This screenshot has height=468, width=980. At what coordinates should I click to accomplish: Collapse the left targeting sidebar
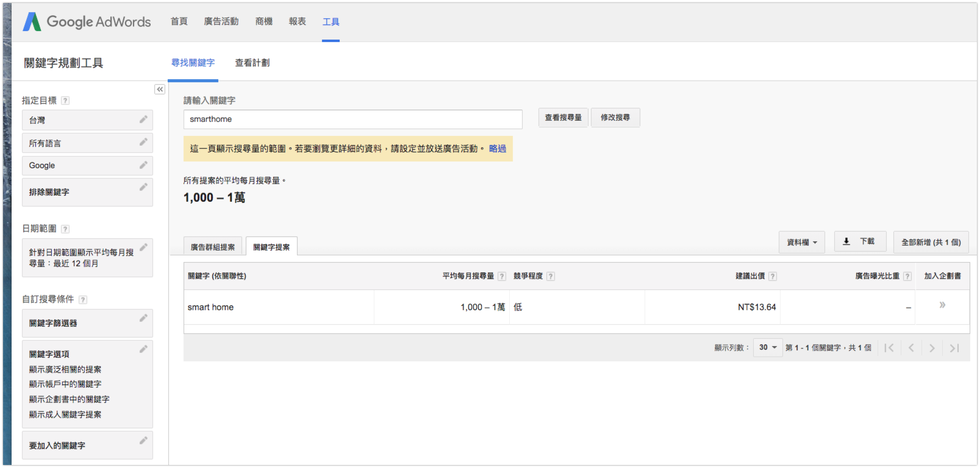pos(160,90)
